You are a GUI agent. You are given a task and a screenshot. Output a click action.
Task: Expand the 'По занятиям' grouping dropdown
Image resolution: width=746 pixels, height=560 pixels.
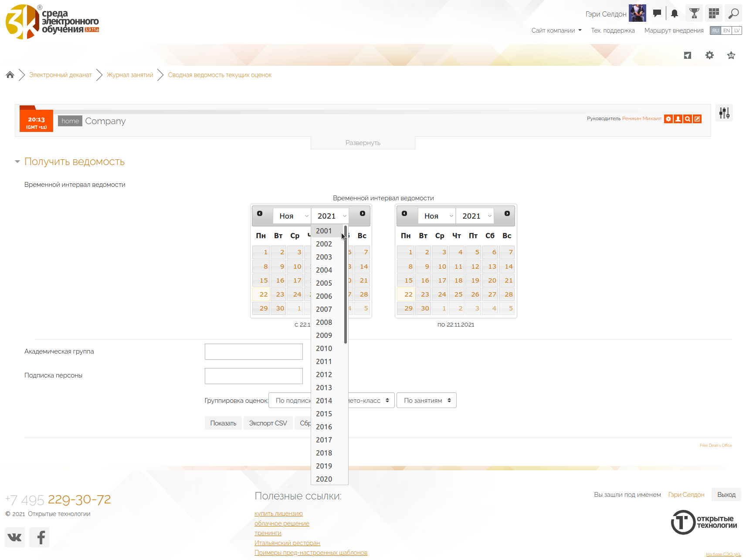(427, 401)
